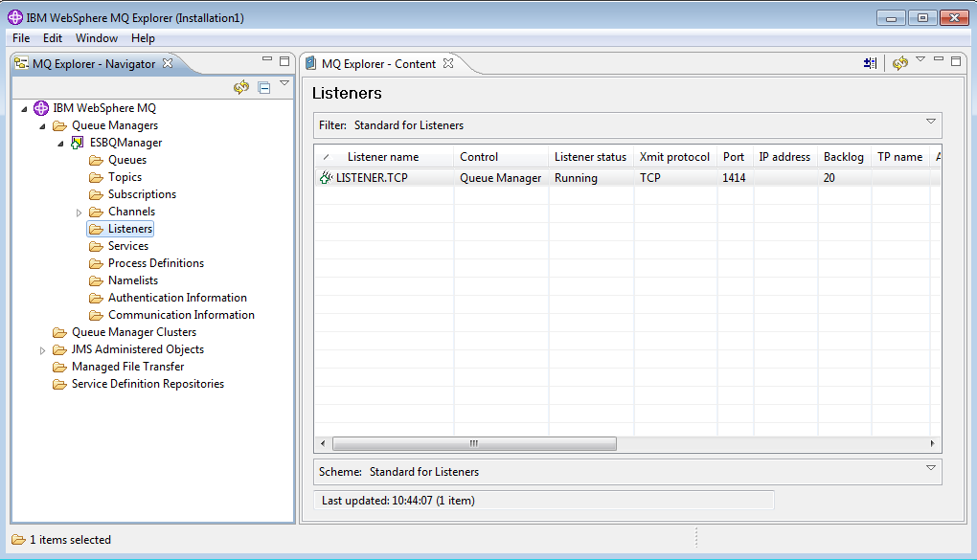Open the Navigator view menu arrow

click(x=284, y=83)
